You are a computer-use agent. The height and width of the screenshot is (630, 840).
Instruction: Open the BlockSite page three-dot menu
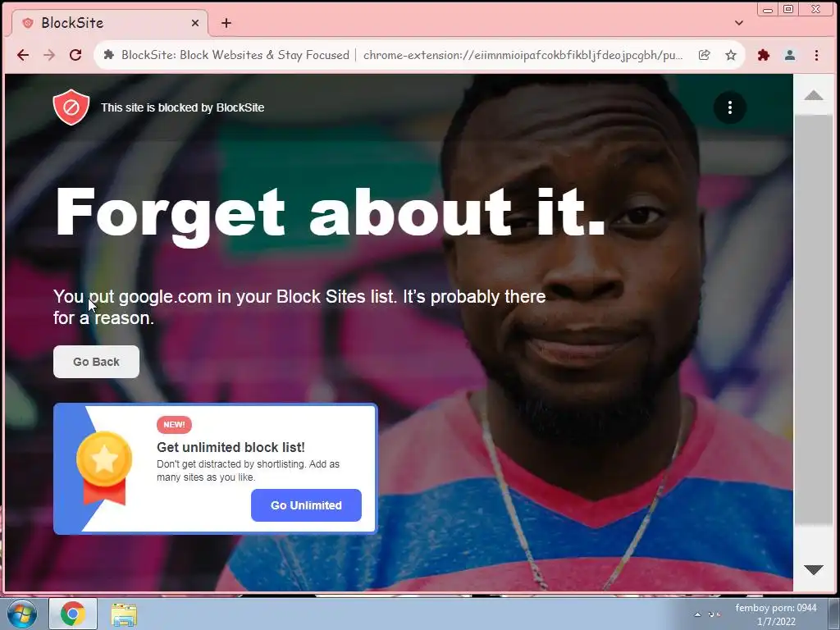click(729, 107)
